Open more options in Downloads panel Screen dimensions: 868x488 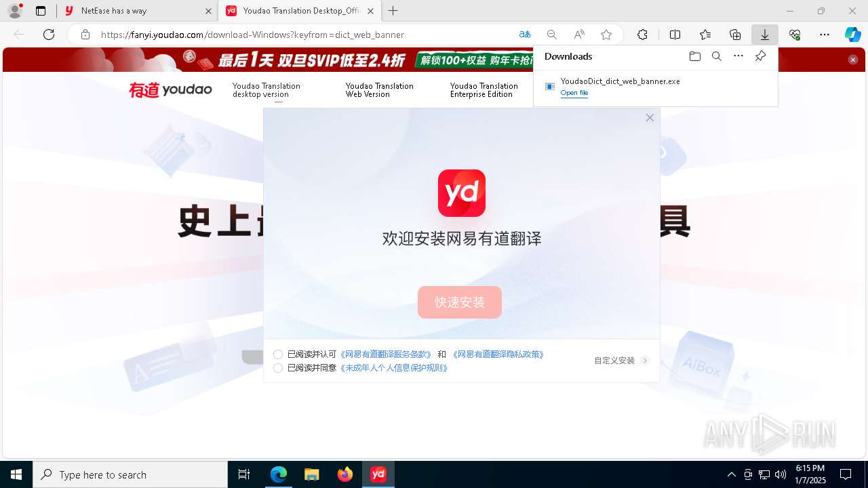tap(738, 56)
